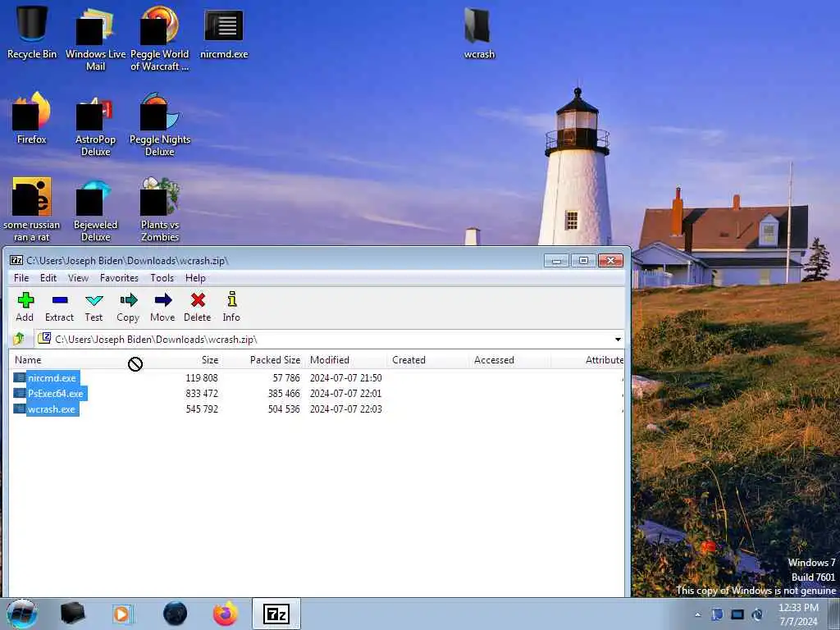Select the 'some russian ran a rat' icon
This screenshot has height=630, width=840.
point(32,210)
